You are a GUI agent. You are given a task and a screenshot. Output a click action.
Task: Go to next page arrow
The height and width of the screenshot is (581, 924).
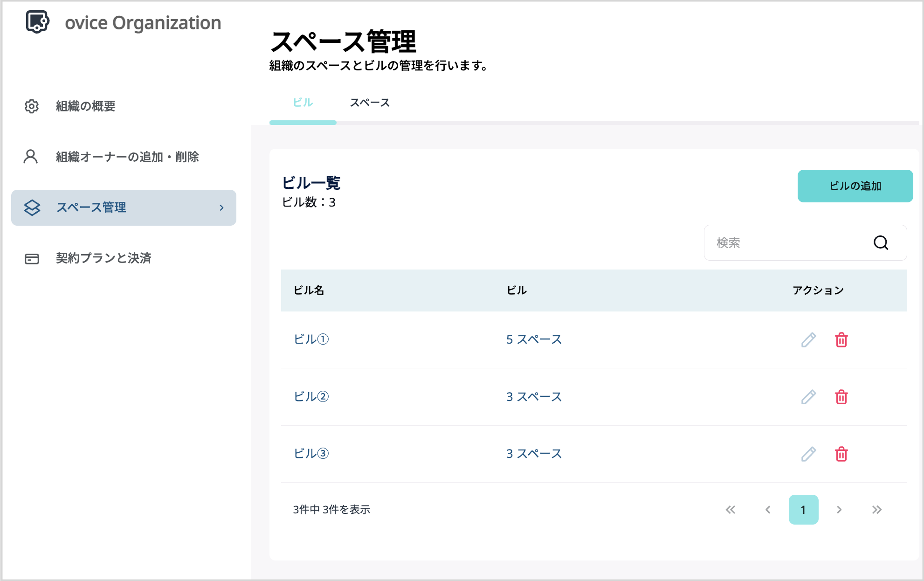tap(839, 510)
